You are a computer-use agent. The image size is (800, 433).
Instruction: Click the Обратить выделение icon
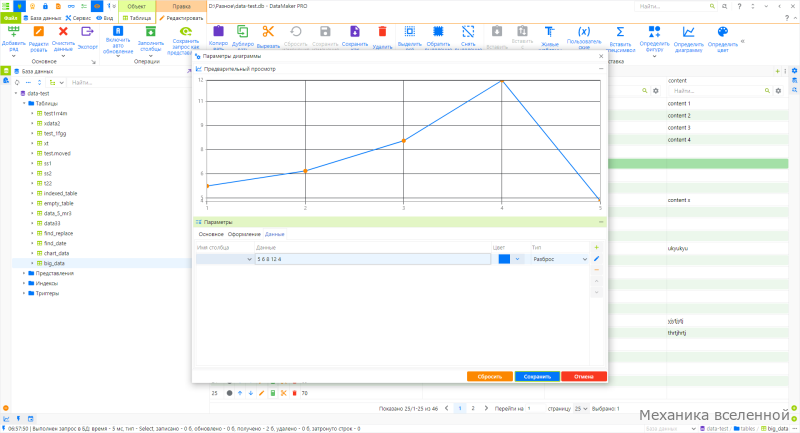(x=438, y=32)
